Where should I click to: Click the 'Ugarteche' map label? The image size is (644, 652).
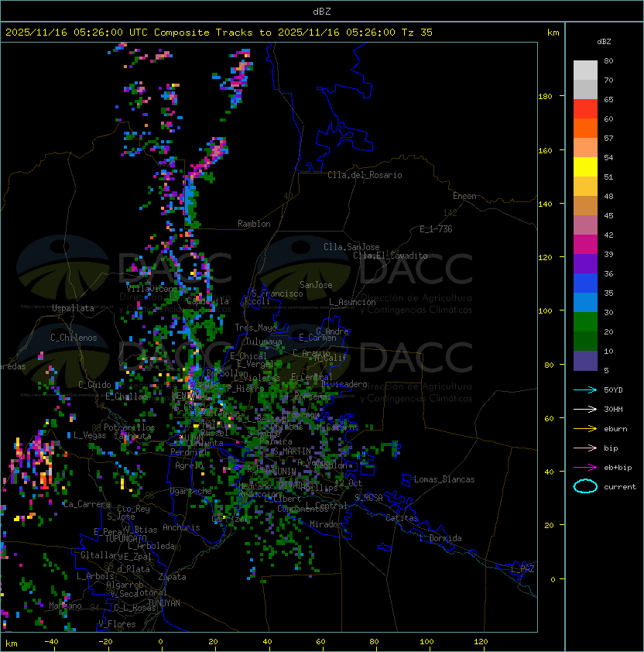point(191,491)
